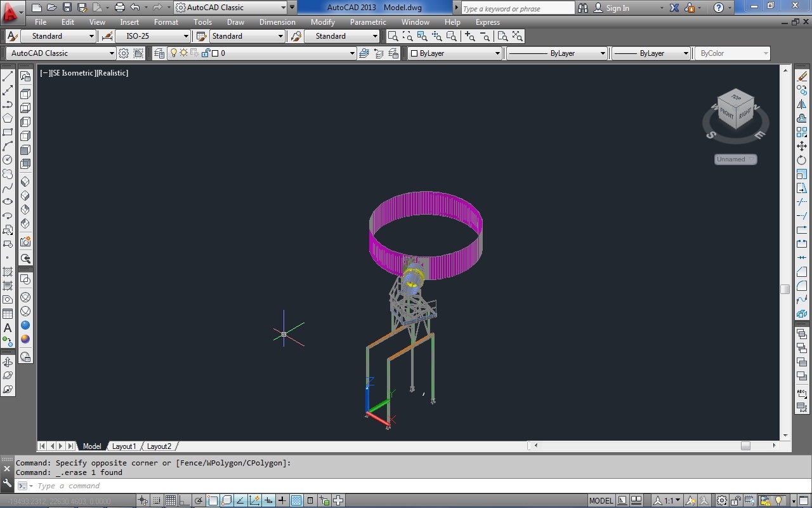Select the Rectangle draw tool
The image size is (812, 508).
pos(8,132)
